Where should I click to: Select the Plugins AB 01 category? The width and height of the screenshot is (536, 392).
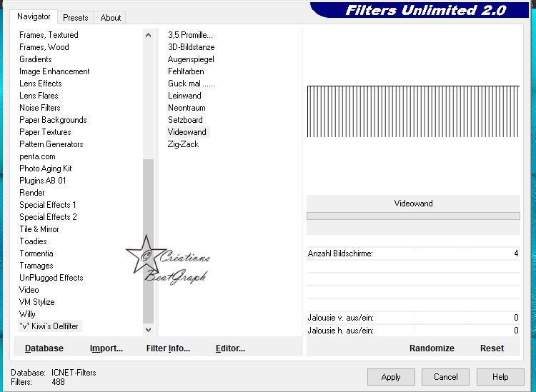click(x=43, y=181)
